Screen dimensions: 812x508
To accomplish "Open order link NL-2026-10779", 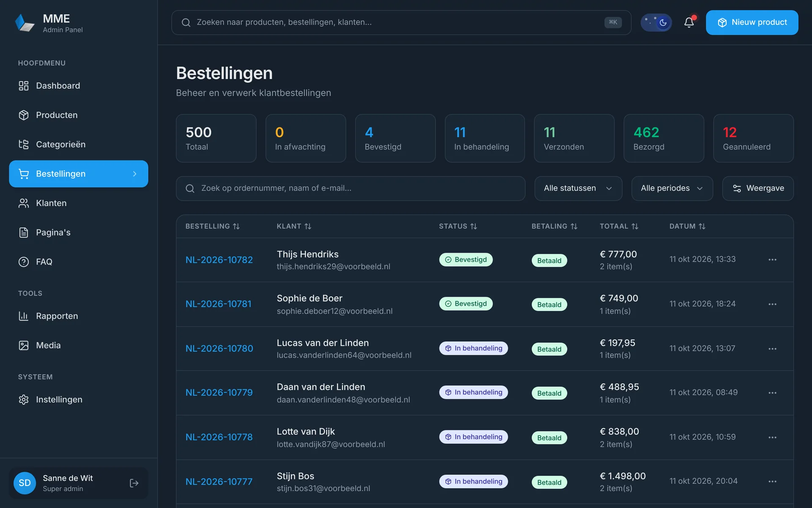I will click(219, 392).
